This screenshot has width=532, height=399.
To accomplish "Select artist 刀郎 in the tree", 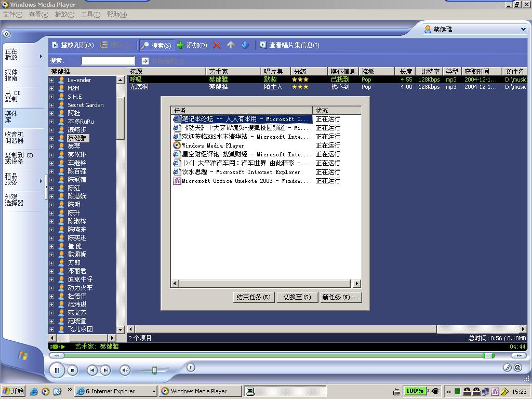I will click(x=74, y=262).
